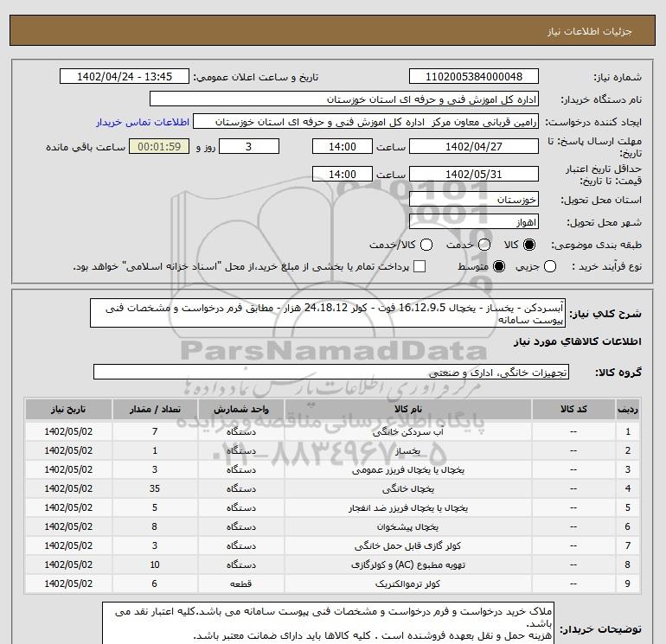Image resolution: width=666 pixels, height=644 pixels.
Task: Click the quantity 7 in the آب سردکن row
Action: pyautogui.click(x=155, y=431)
